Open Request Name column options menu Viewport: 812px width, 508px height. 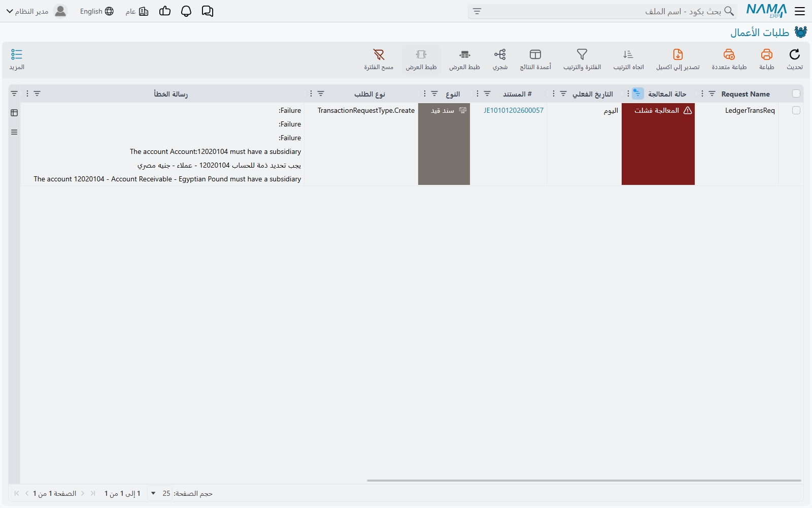pyautogui.click(x=702, y=93)
